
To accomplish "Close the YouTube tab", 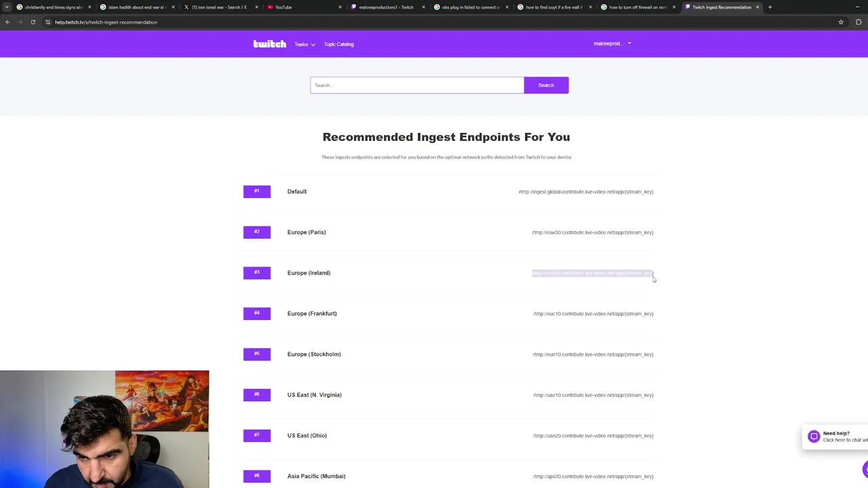I will [340, 7].
